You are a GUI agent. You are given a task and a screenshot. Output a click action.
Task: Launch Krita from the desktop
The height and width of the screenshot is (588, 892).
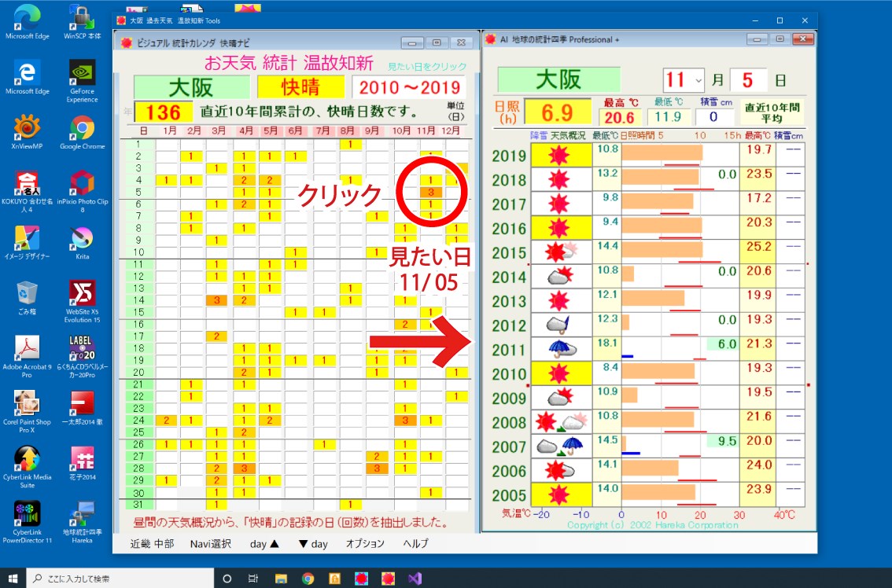(x=83, y=236)
